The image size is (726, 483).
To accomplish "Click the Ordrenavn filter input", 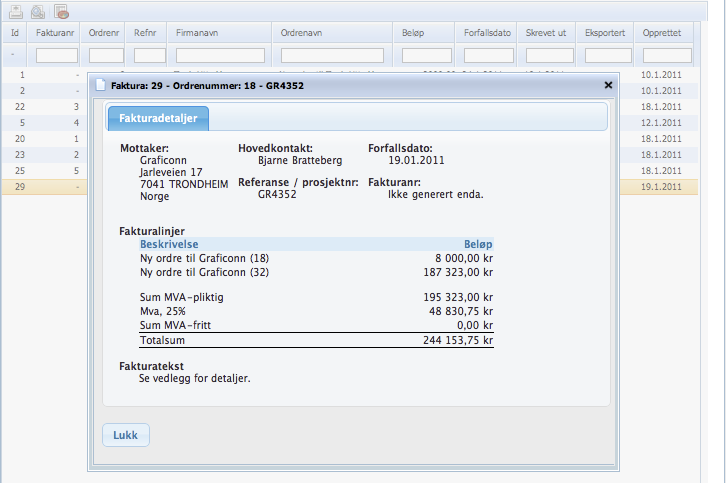I will point(332,55).
